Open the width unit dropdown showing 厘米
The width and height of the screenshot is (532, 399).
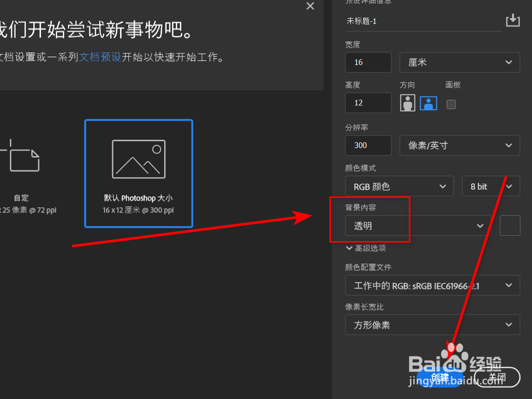[459, 62]
